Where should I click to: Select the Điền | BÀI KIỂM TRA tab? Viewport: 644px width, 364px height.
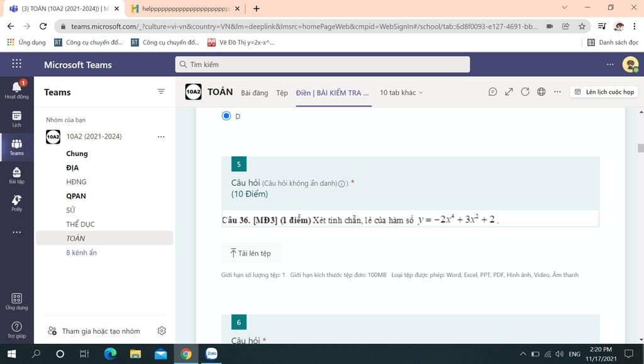[x=332, y=93]
